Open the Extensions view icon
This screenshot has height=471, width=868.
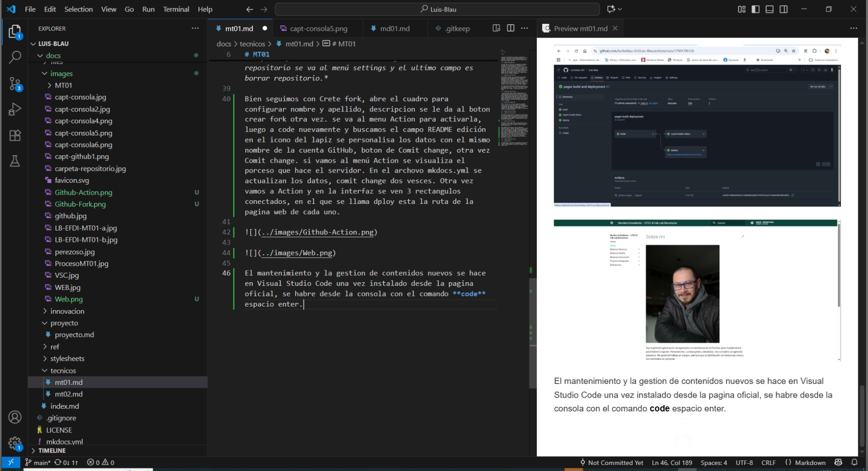click(x=15, y=136)
